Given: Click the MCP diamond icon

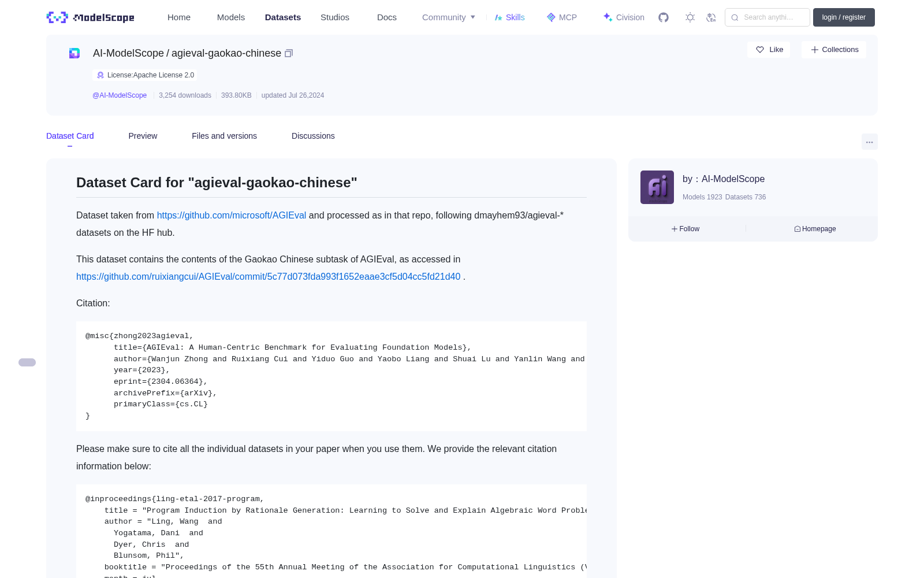Looking at the screenshot, I should (x=551, y=17).
